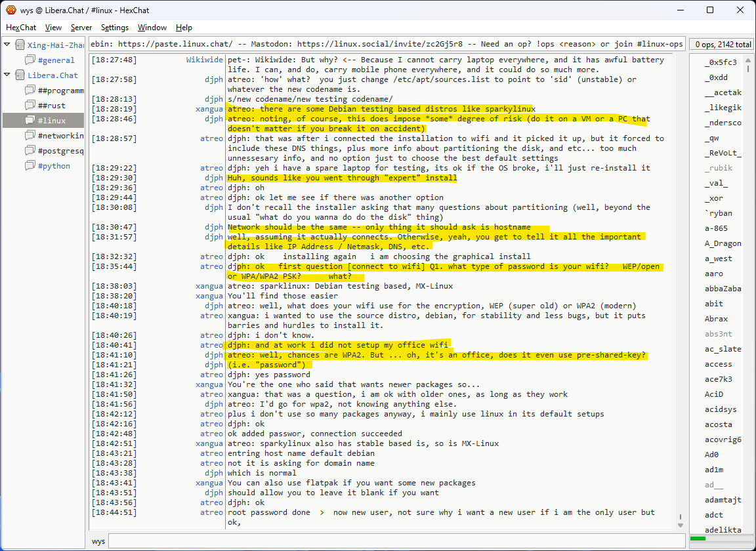Open the Settings menu

pos(115,28)
